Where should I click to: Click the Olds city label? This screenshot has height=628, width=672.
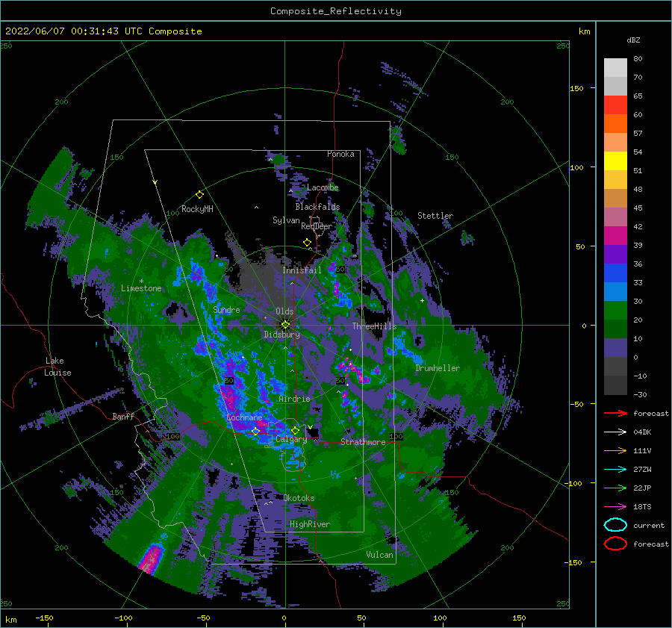click(284, 311)
